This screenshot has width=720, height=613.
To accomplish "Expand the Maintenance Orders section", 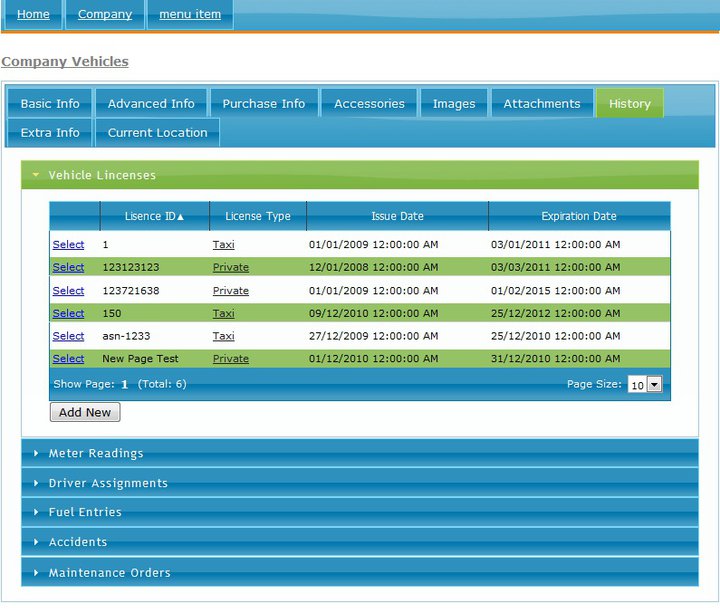I will 360,573.
